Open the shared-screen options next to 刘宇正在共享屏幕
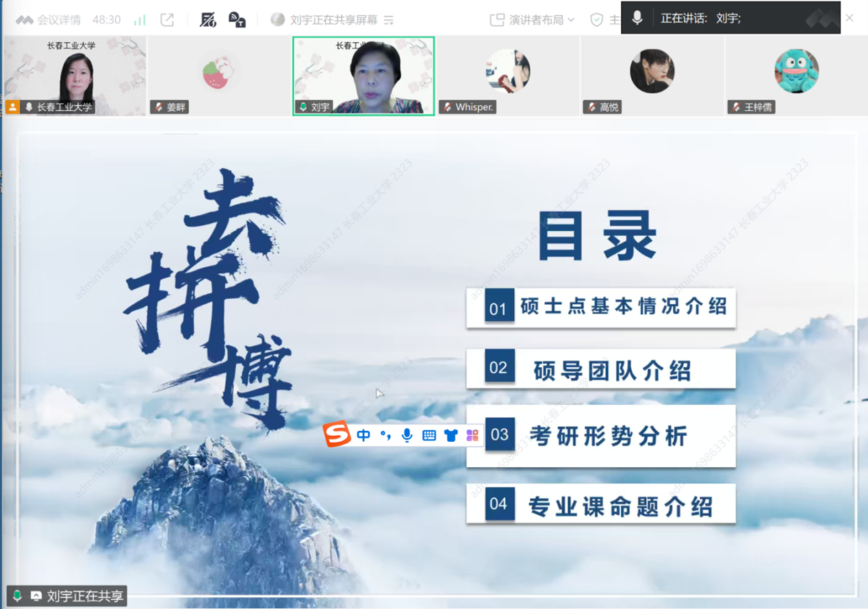868x609 pixels. (389, 21)
